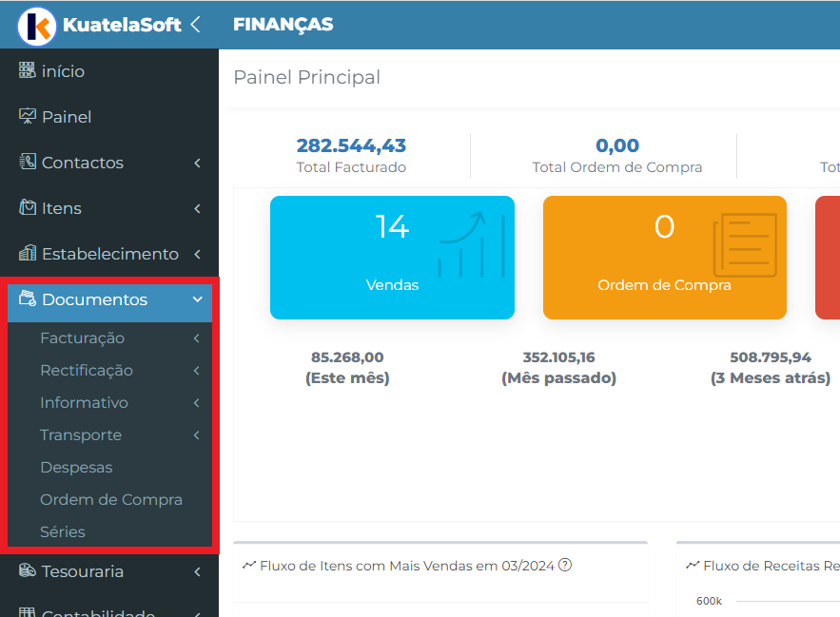Expand the Rectificação submenu
Screen dimensions: 840x617
pyautogui.click(x=197, y=370)
